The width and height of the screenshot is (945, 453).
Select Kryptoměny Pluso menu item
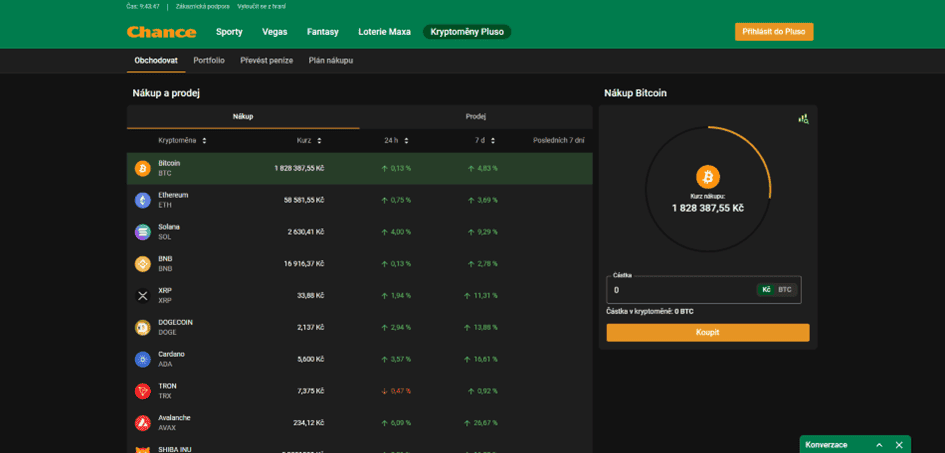[x=467, y=32]
